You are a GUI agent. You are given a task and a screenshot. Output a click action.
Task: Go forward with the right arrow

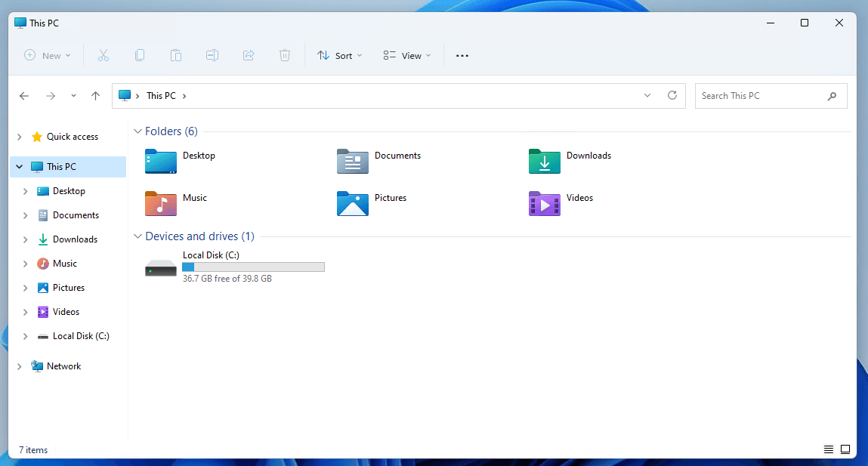coord(51,96)
